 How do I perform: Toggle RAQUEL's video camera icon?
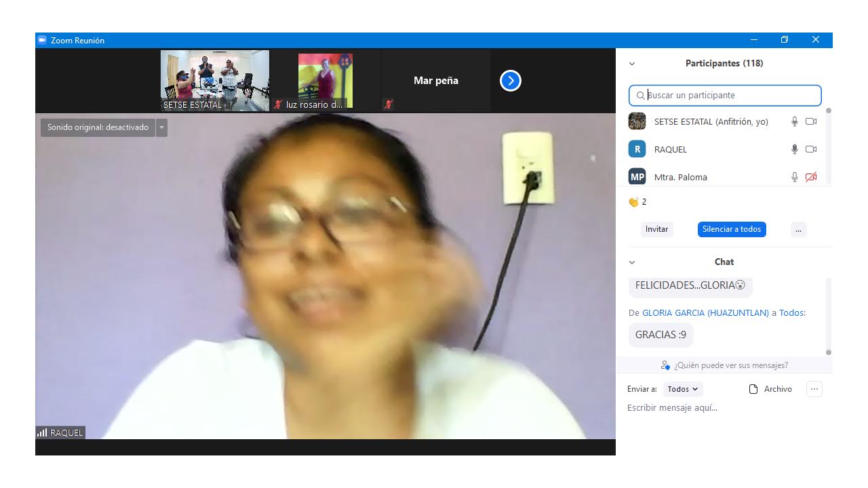[811, 149]
